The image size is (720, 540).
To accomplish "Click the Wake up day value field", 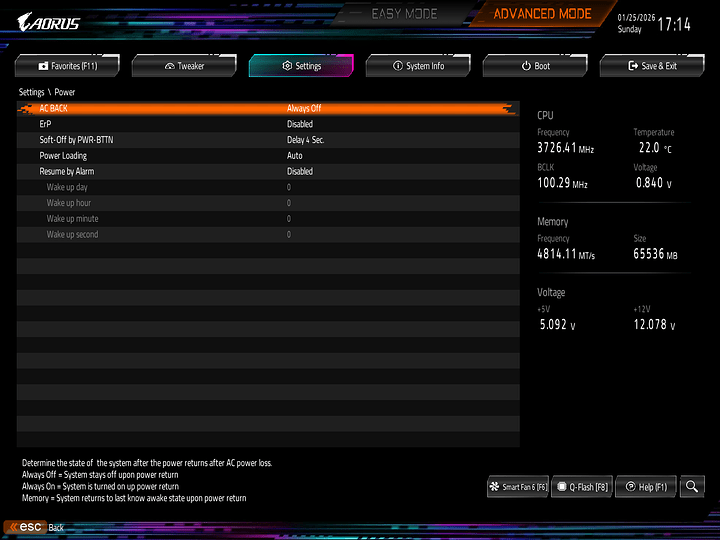I will pos(289,187).
